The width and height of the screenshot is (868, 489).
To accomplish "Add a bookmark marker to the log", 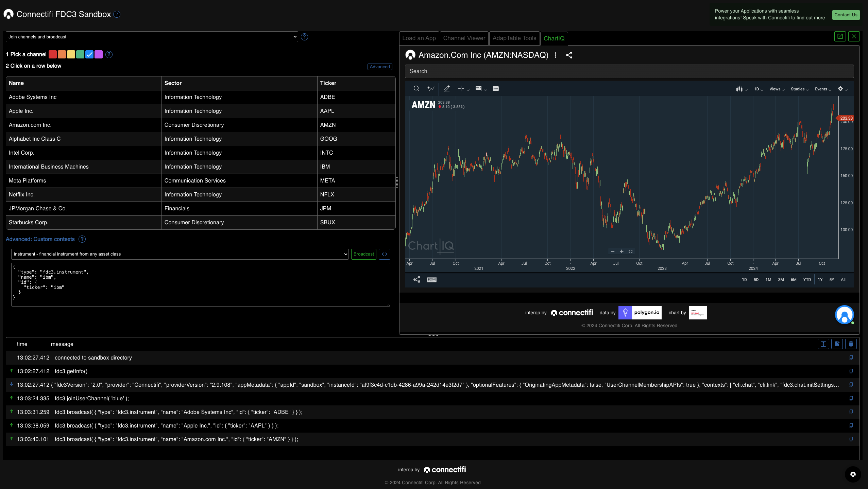I will 837,344.
